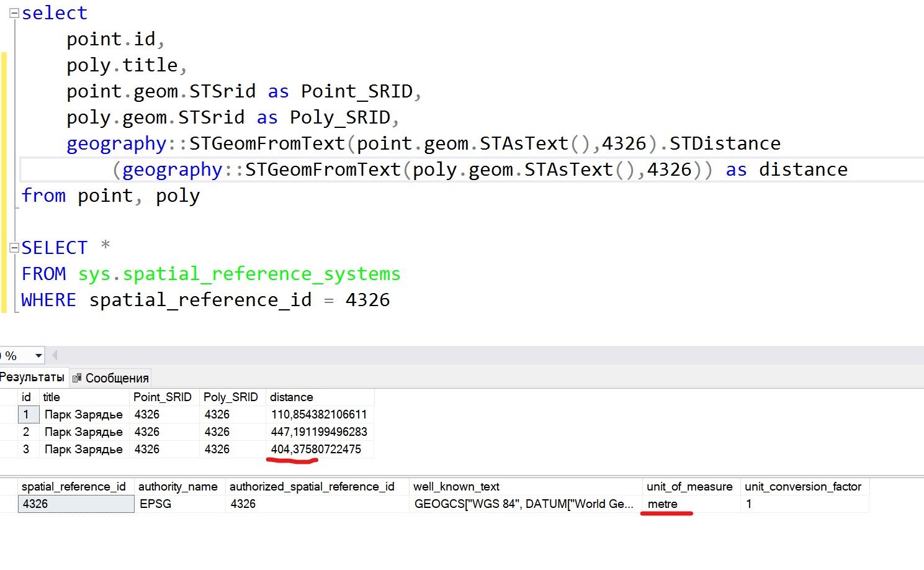Click the spatial_reference_id column header
This screenshot has height=570, width=924.
(x=74, y=486)
